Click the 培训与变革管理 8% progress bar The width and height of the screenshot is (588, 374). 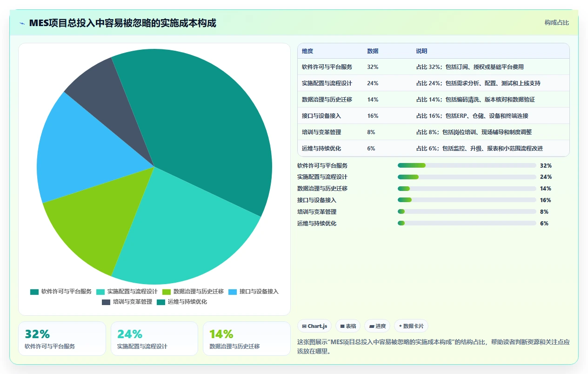click(x=467, y=212)
